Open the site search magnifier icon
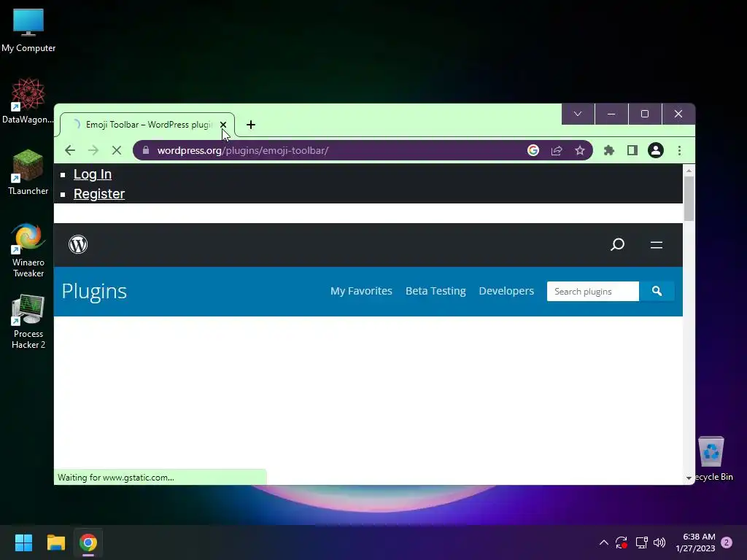 617,245
